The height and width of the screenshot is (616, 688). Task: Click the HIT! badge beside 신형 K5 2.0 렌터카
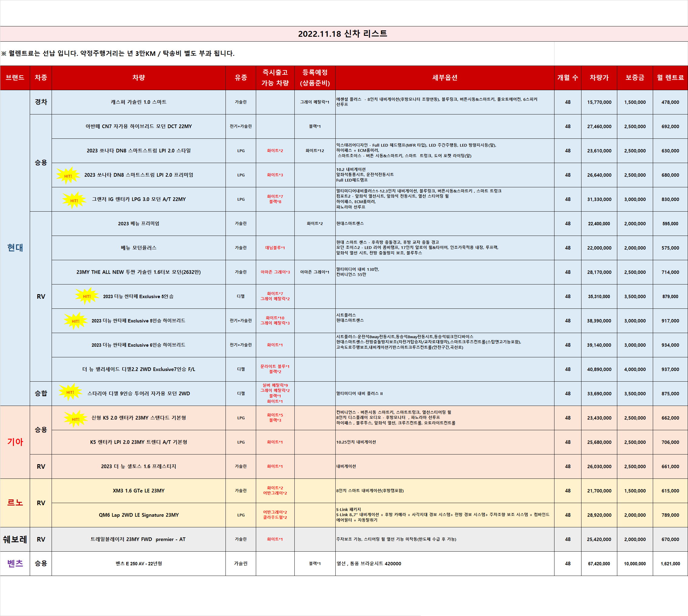point(76,419)
